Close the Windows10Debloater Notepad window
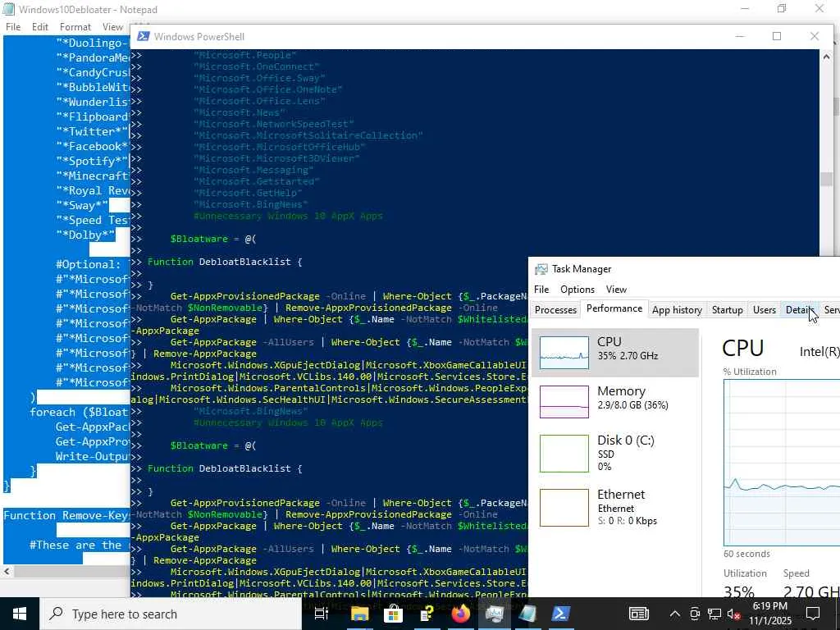This screenshot has width=840, height=630. pos(819,8)
